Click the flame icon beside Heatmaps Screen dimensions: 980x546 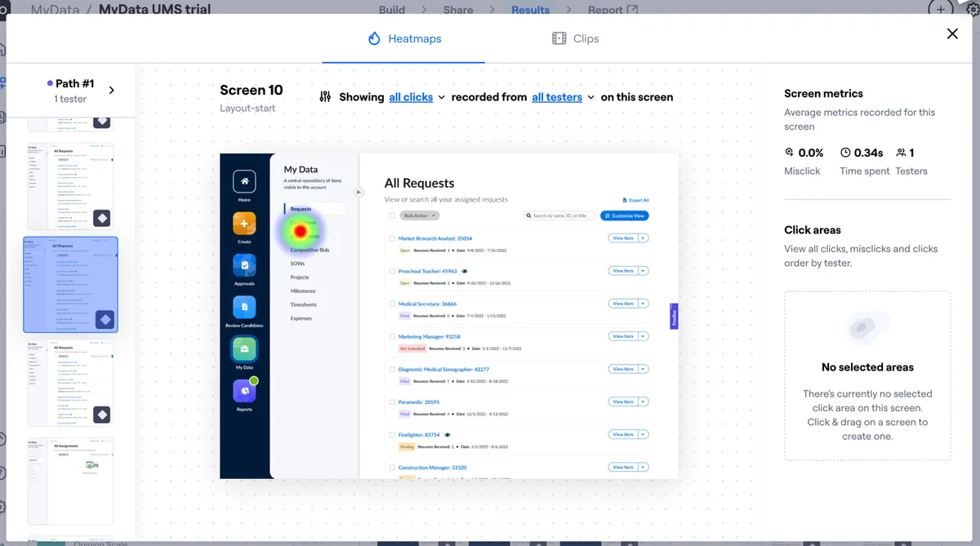pos(375,38)
